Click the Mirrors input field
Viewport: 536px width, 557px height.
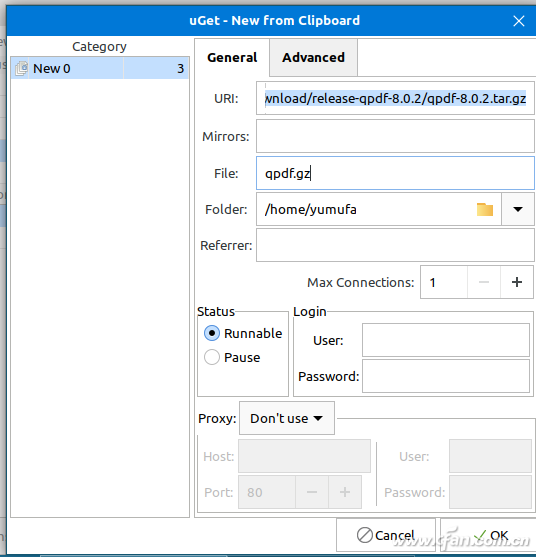(395, 136)
